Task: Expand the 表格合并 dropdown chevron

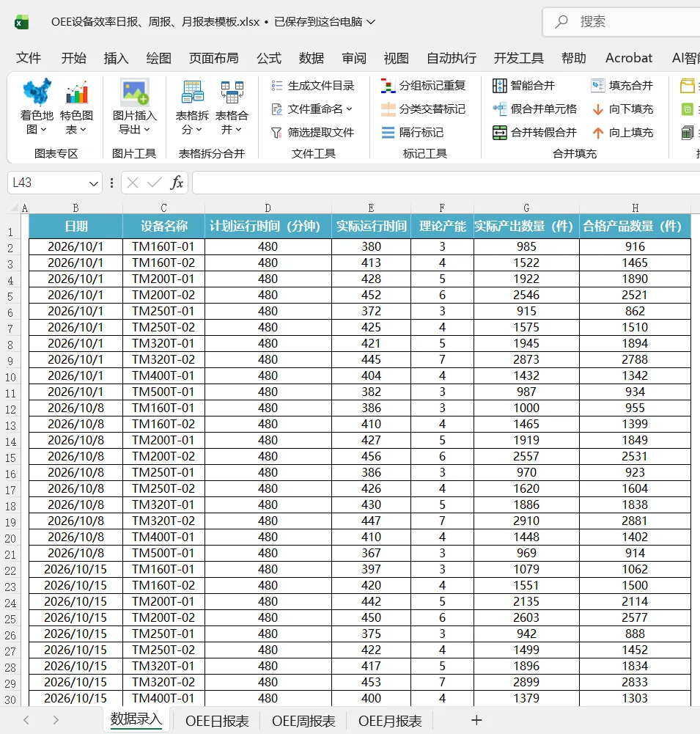Action: [239, 130]
